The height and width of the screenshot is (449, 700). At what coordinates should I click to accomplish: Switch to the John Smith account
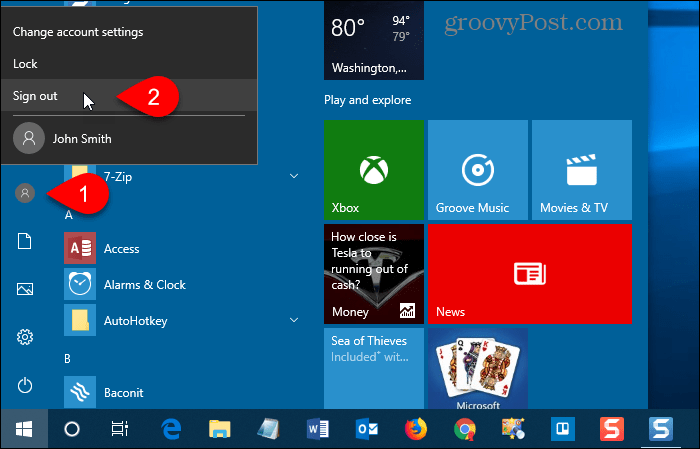point(129,139)
